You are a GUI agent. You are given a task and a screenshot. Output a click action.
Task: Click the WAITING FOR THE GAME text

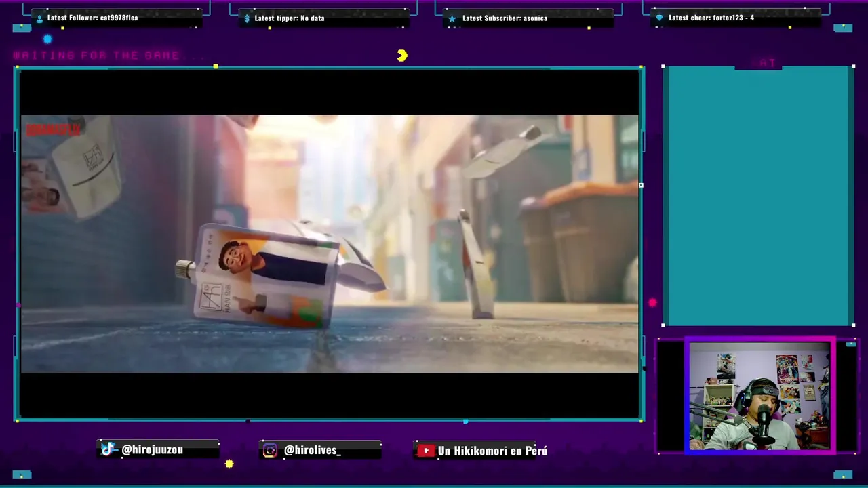click(x=96, y=56)
